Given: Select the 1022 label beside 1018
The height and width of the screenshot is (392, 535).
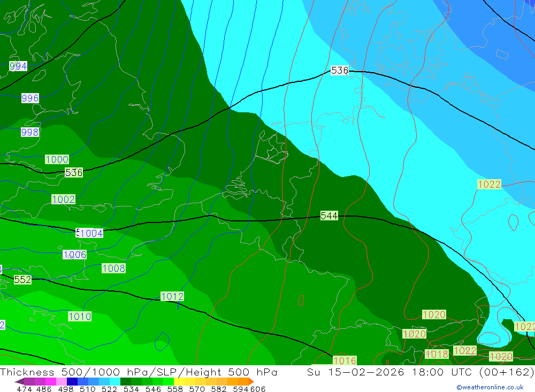Looking at the screenshot, I should click(x=465, y=350).
